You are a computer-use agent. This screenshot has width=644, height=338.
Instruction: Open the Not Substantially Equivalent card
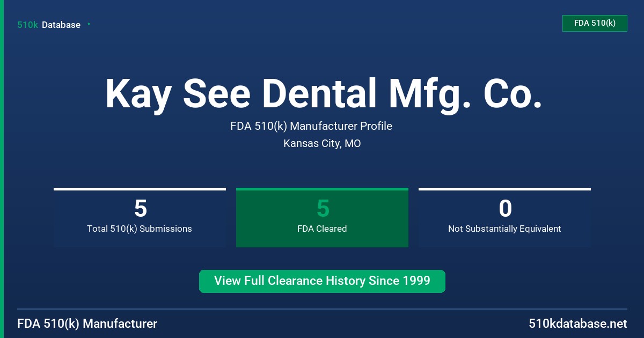[504, 217]
